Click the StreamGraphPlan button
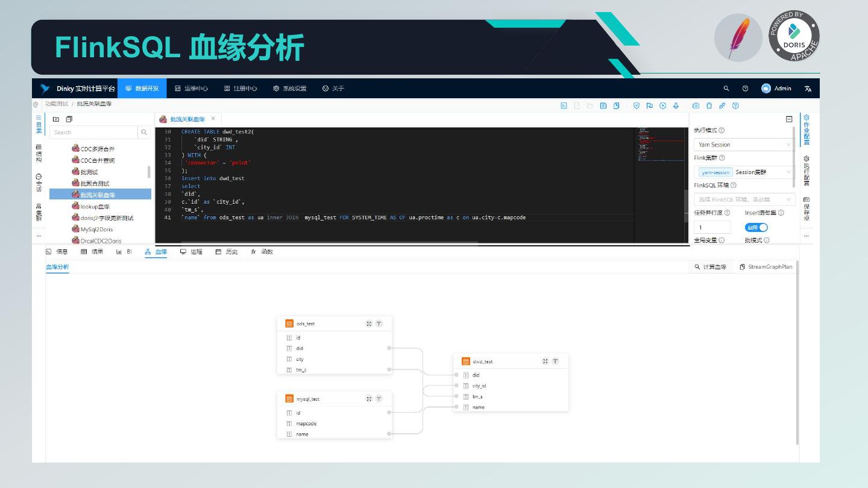868x488 pixels. [x=766, y=267]
